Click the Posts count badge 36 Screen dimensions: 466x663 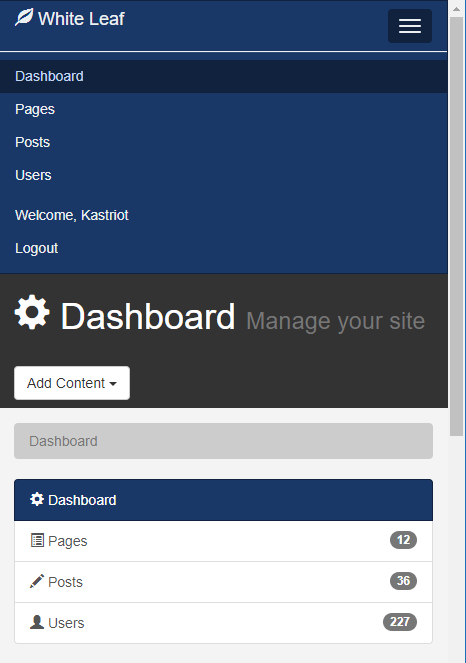pos(403,581)
